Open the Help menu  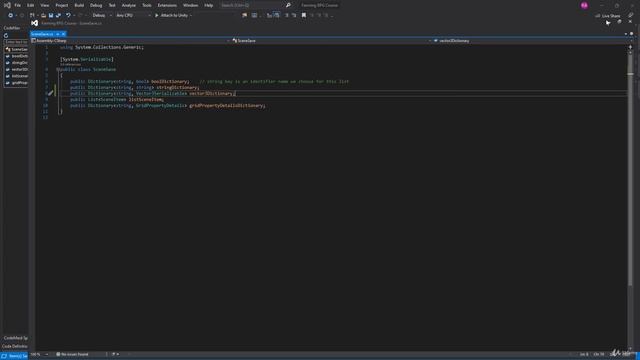point(209,5)
